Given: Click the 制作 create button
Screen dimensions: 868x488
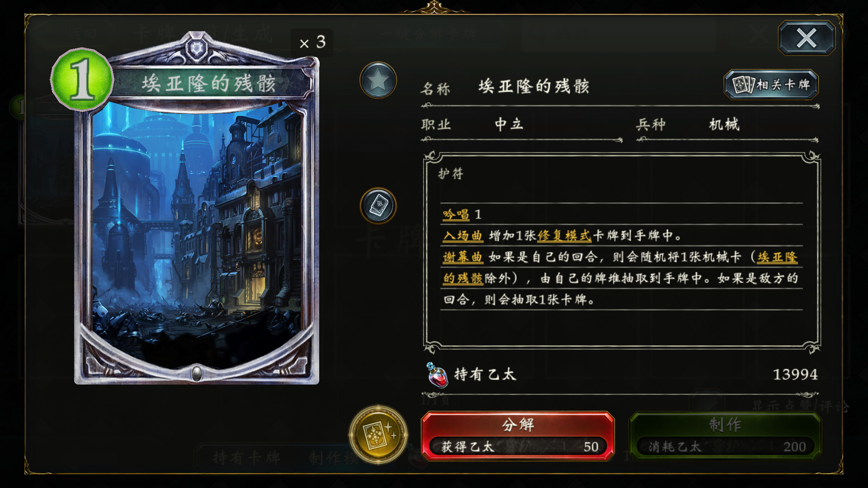Looking at the screenshot, I should pos(725,436).
